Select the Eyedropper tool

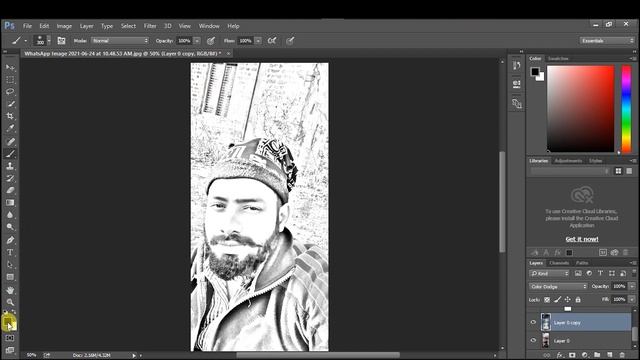pyautogui.click(x=10, y=128)
